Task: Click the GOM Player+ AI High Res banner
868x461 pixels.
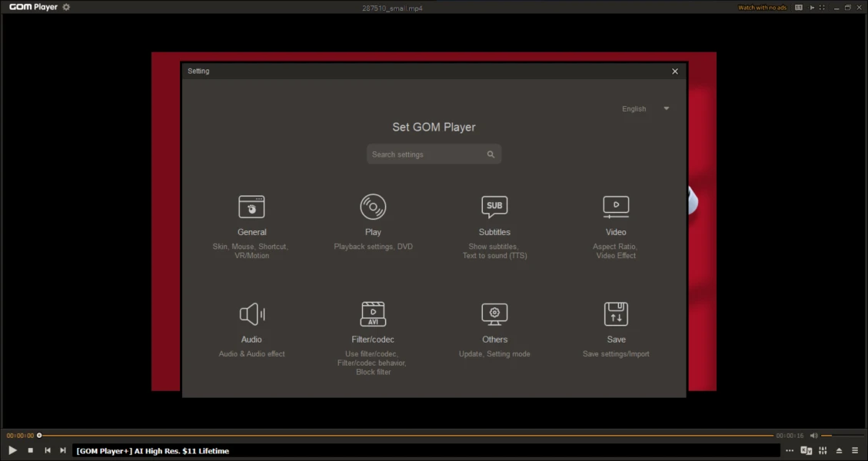Action: pyautogui.click(x=153, y=451)
